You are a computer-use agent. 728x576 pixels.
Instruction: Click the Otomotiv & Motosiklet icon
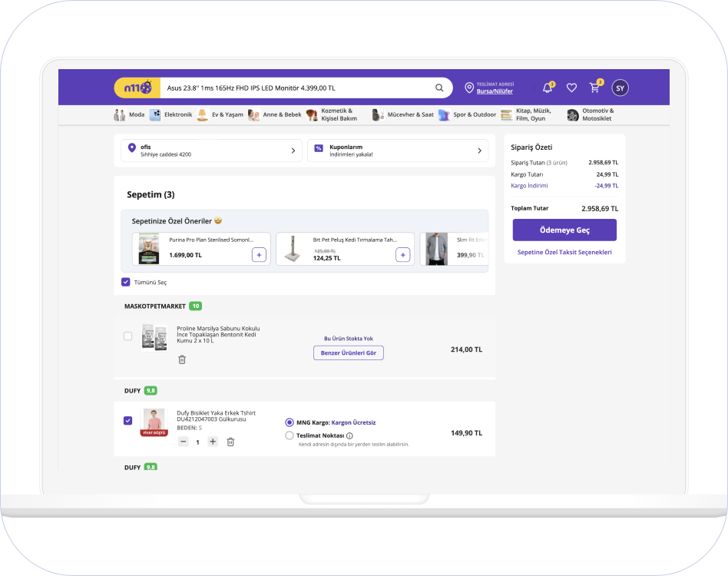(x=573, y=114)
